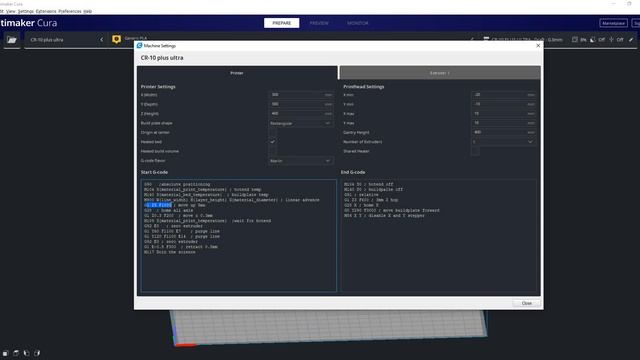
Task: Click the Close button in Machine Settings
Action: 527,303
